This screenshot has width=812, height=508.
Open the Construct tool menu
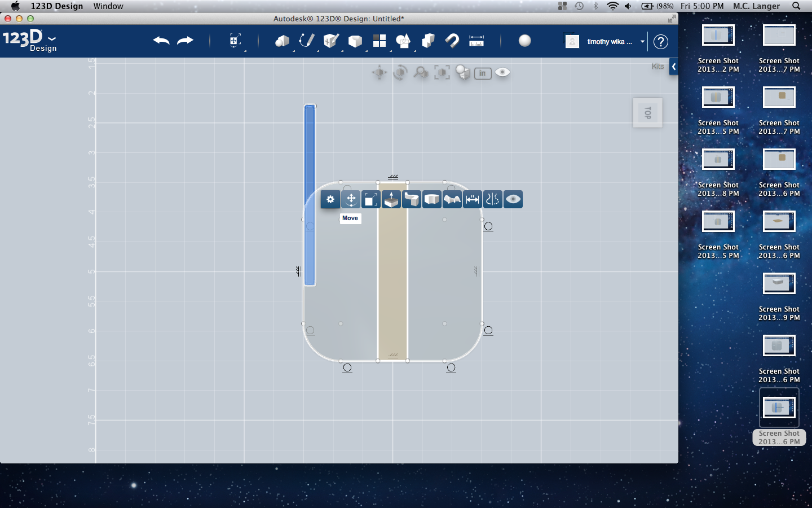(x=331, y=41)
